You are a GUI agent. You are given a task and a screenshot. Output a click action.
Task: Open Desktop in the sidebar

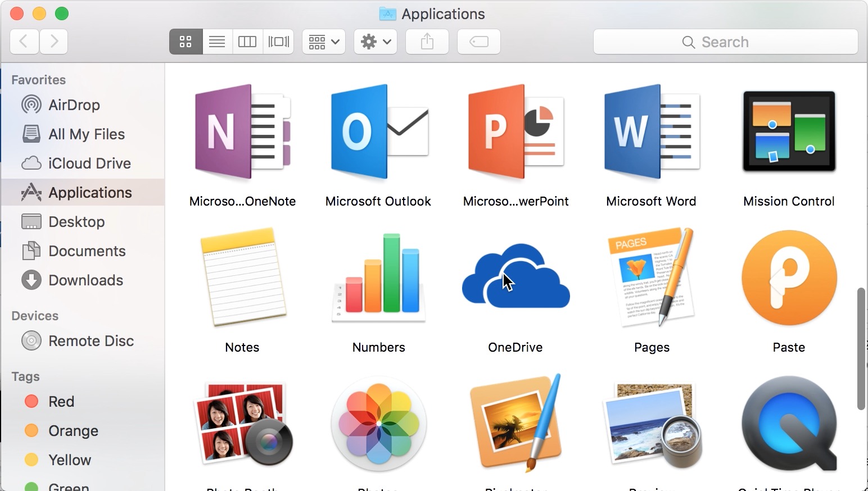click(x=83, y=222)
